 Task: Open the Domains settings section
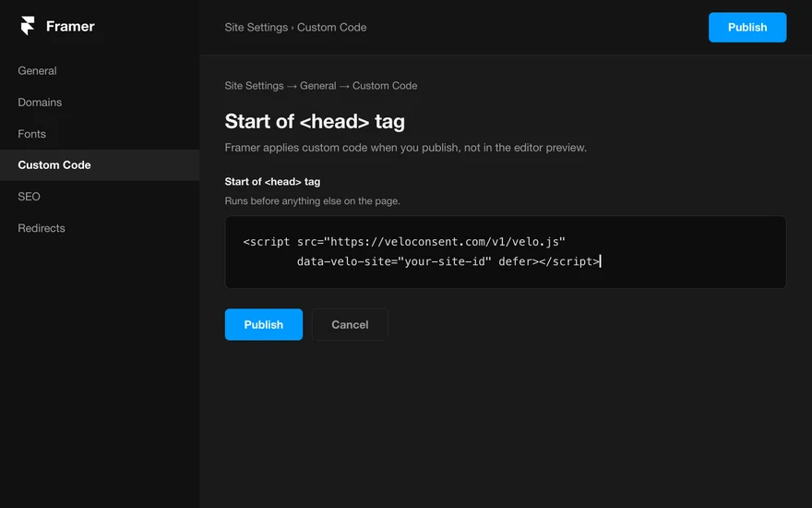click(40, 103)
